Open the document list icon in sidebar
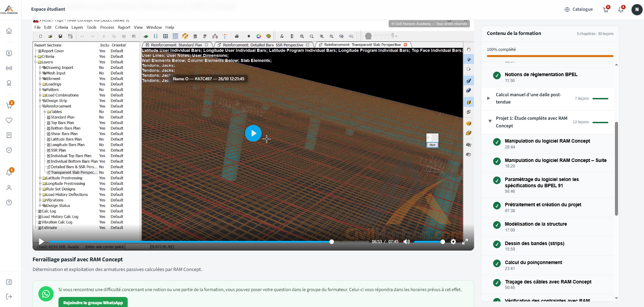This screenshot has height=307, width=644. coord(9,135)
